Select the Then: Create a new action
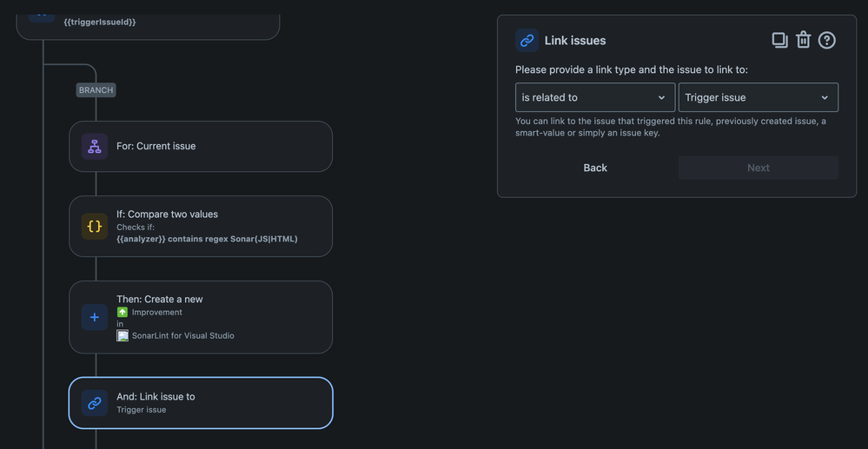This screenshot has width=868, height=449. 201,317
